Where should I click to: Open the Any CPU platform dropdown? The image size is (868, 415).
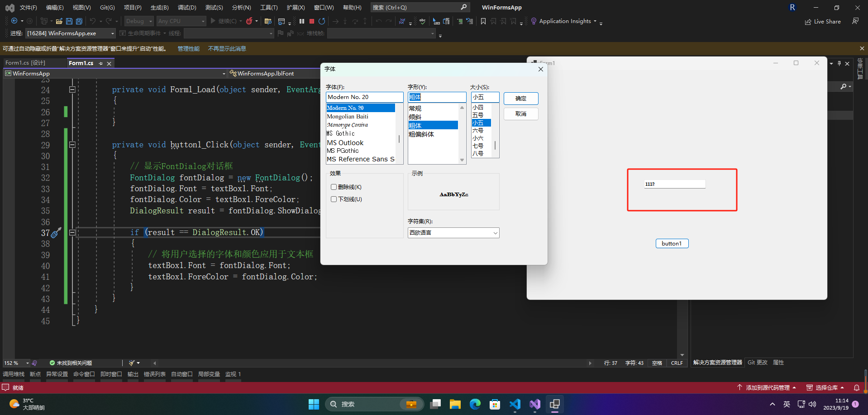click(181, 21)
